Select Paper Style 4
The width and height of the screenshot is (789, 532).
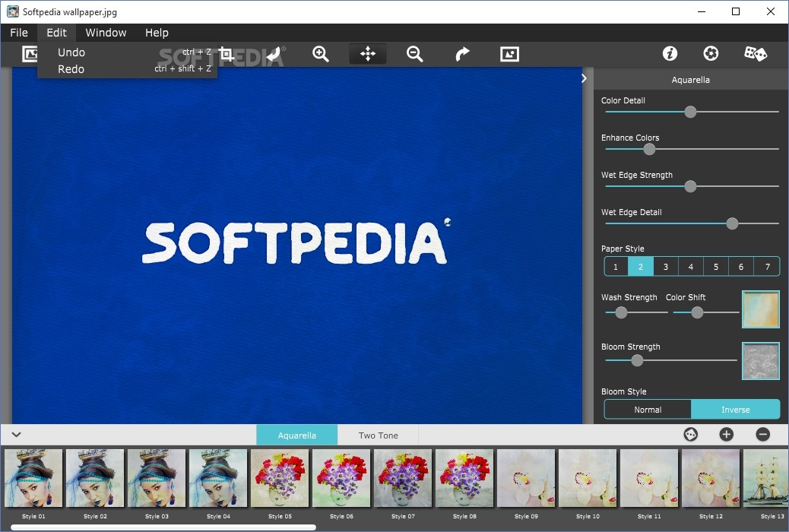coord(691,267)
